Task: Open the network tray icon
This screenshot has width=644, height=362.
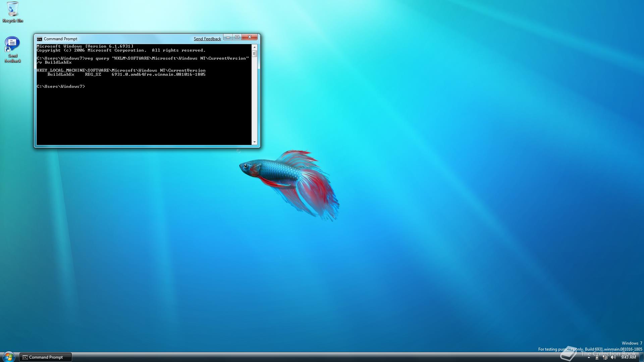Action: pos(605,358)
